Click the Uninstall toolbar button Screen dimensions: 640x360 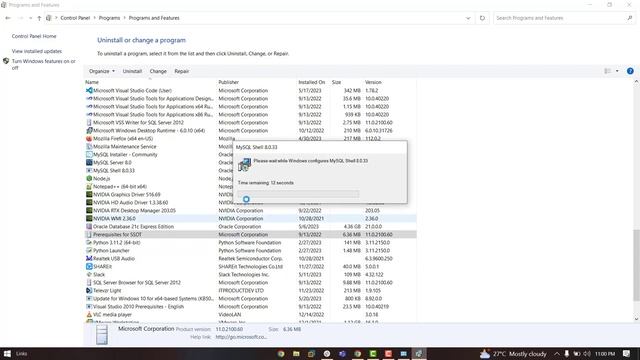pos(132,71)
